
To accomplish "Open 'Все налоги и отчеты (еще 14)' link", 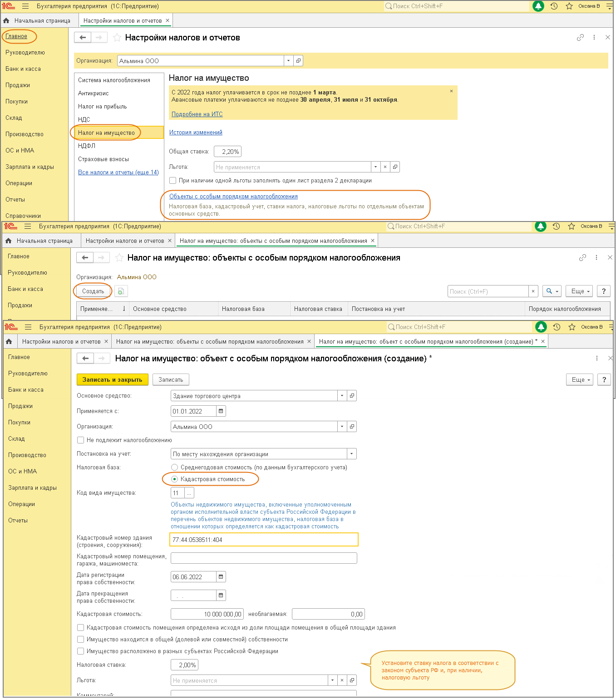I will click(x=118, y=172).
